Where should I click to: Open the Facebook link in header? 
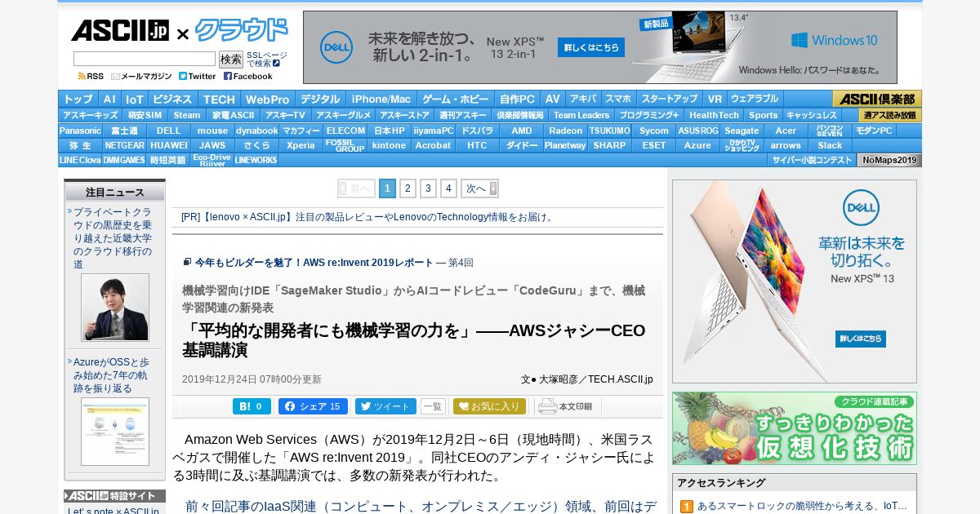(x=248, y=76)
